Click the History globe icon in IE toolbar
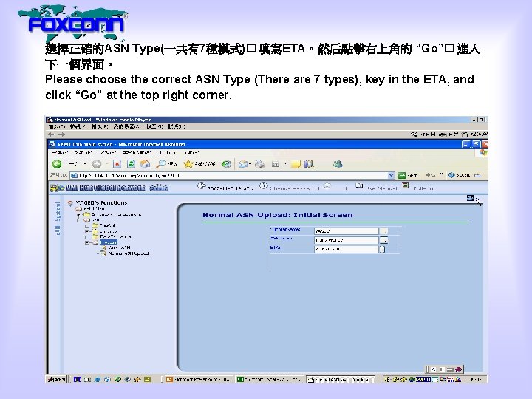 [226, 164]
